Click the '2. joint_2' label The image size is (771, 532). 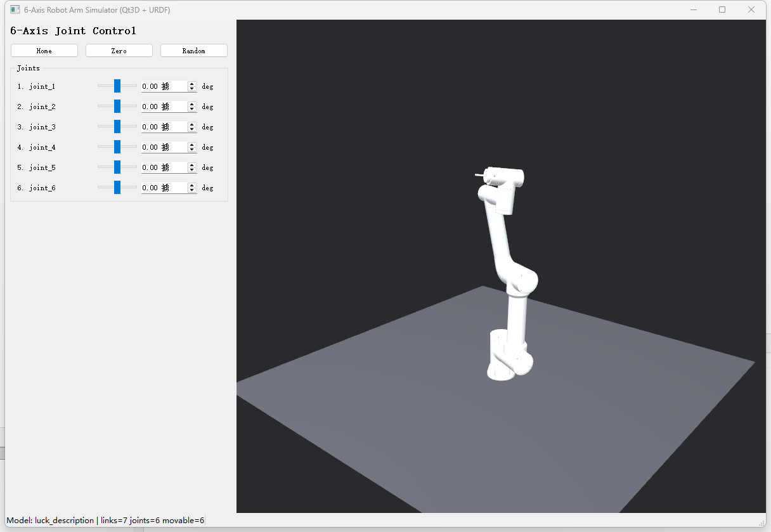37,107
